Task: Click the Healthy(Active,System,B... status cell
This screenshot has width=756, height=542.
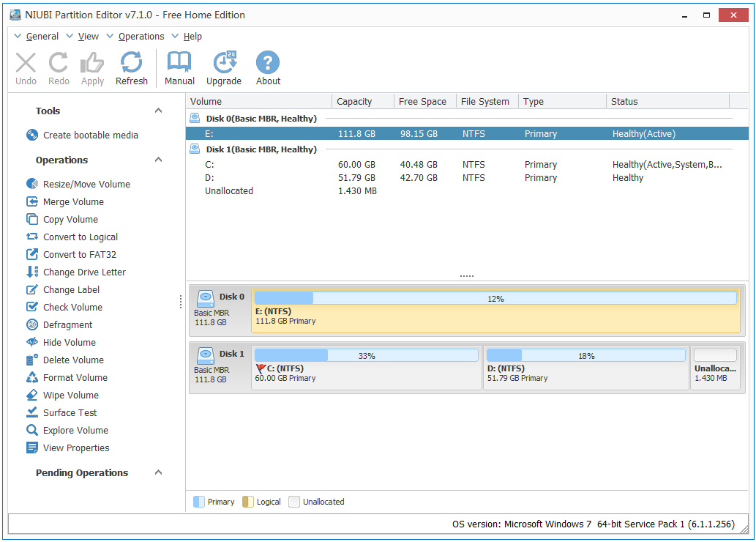Action: [667, 165]
